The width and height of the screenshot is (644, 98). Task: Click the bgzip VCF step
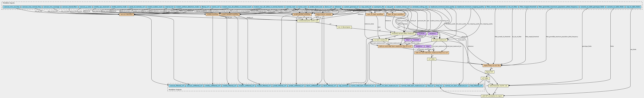pos(490,72)
